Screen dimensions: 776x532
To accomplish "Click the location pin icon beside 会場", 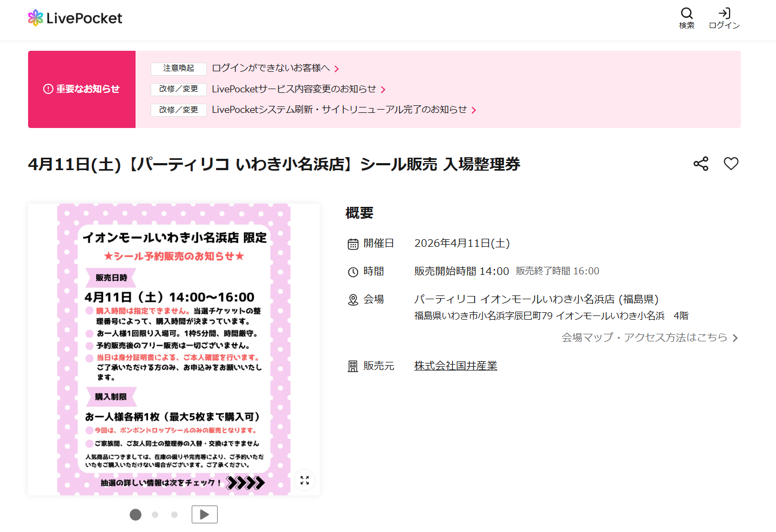I will 352,299.
